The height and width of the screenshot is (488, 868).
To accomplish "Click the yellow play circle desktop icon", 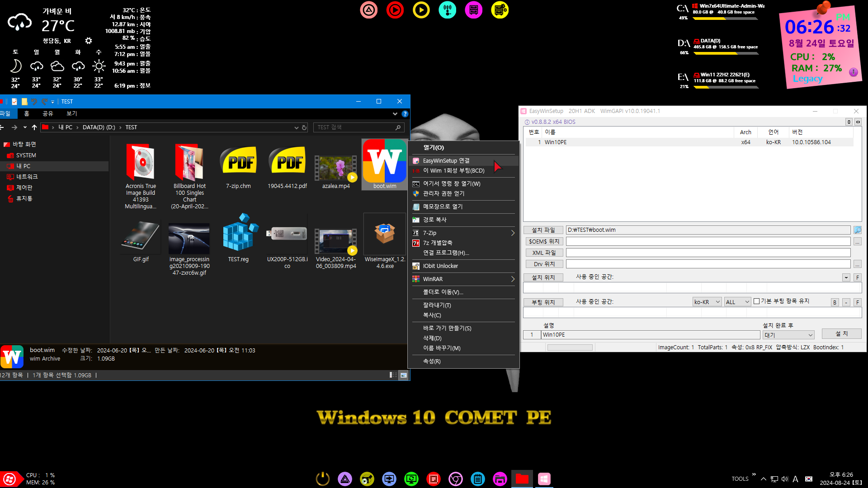I will (x=421, y=10).
